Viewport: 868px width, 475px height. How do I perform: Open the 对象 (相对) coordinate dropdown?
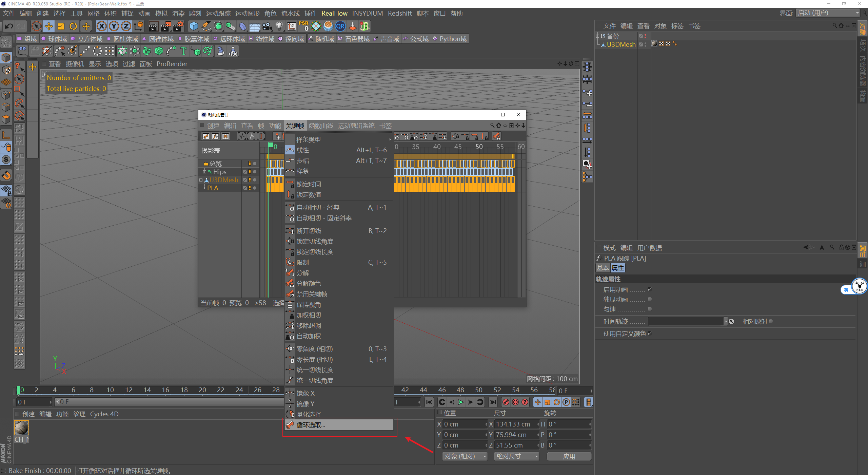point(465,456)
